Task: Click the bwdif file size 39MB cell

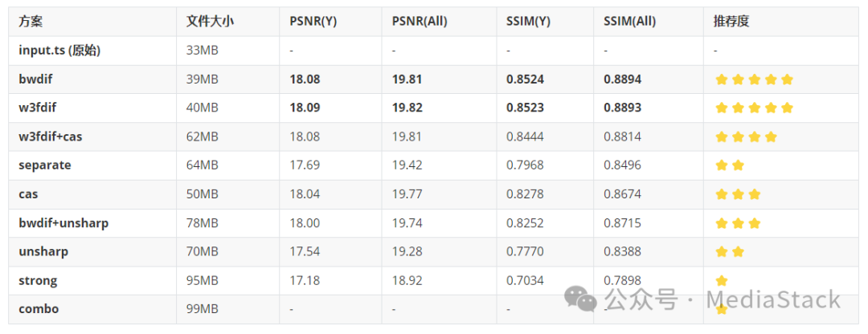Action: coord(202,79)
